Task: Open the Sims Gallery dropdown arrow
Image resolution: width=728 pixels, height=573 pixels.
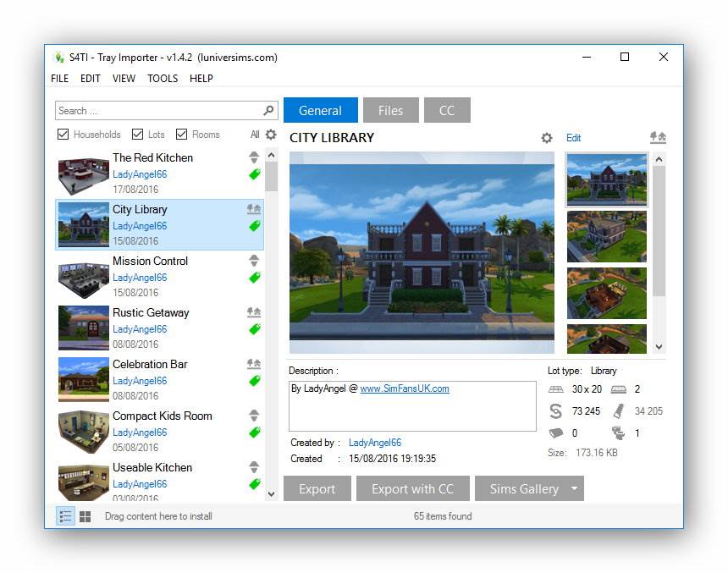Action: [574, 488]
